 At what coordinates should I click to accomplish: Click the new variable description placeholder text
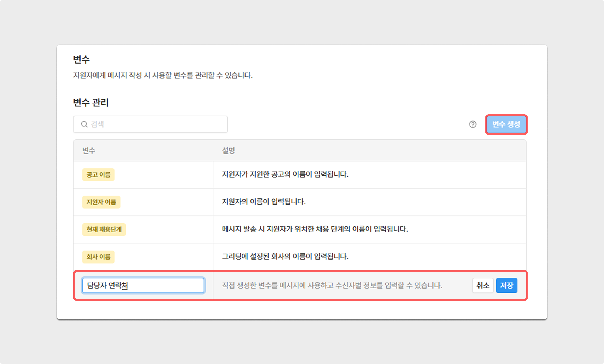(332, 285)
